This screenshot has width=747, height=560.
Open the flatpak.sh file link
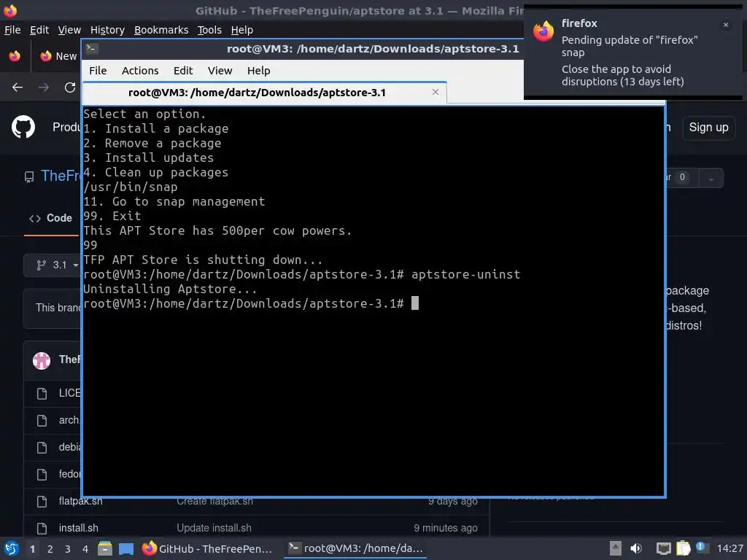tap(80, 502)
